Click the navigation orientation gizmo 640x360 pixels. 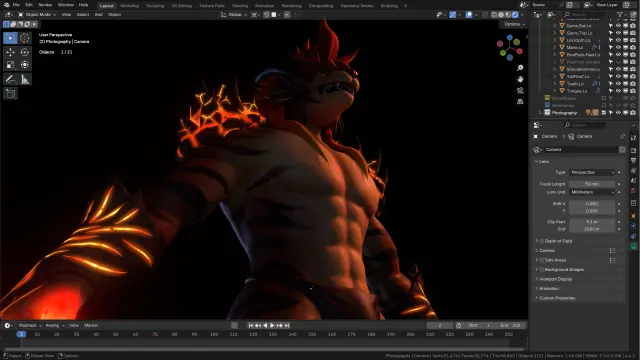point(510,48)
